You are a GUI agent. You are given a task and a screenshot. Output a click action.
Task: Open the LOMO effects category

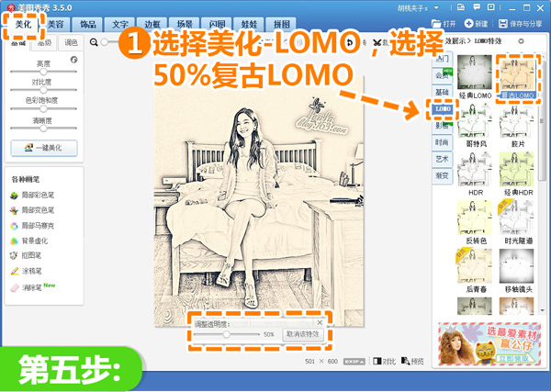click(443, 109)
